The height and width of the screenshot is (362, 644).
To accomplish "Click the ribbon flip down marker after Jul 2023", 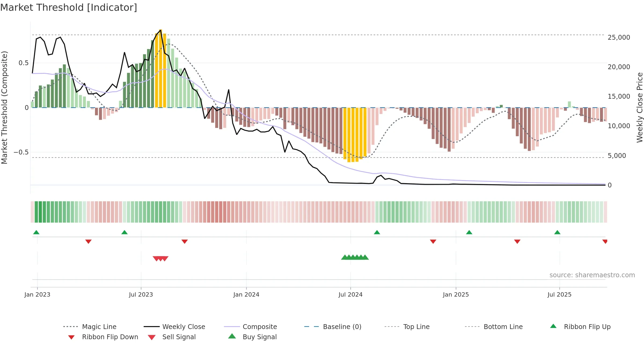I will [x=185, y=242].
